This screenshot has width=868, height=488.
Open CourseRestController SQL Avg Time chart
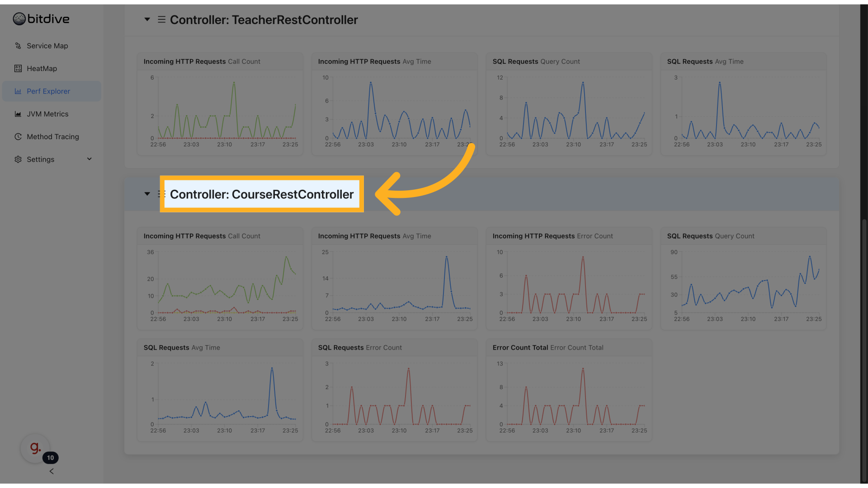220,390
